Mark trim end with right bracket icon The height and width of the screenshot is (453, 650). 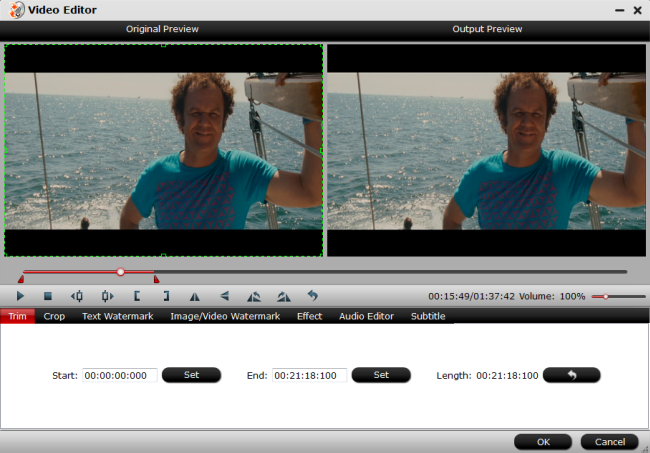(x=166, y=296)
